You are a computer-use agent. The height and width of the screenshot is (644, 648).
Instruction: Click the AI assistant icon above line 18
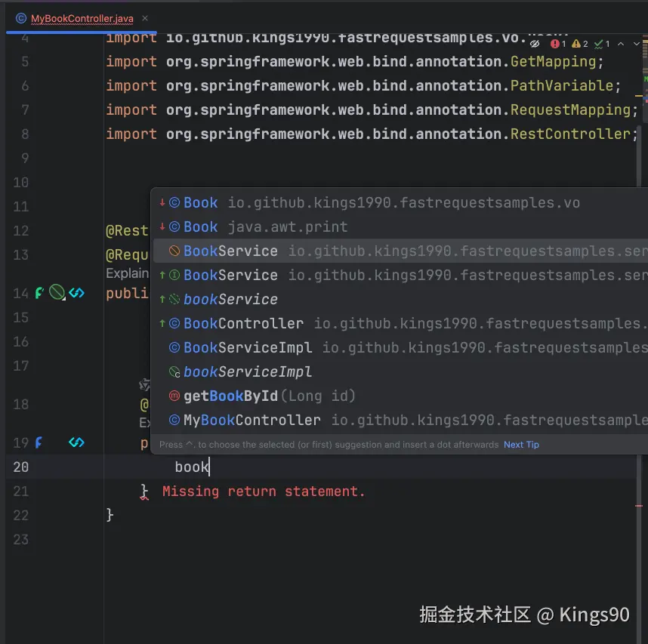pyautogui.click(x=144, y=384)
